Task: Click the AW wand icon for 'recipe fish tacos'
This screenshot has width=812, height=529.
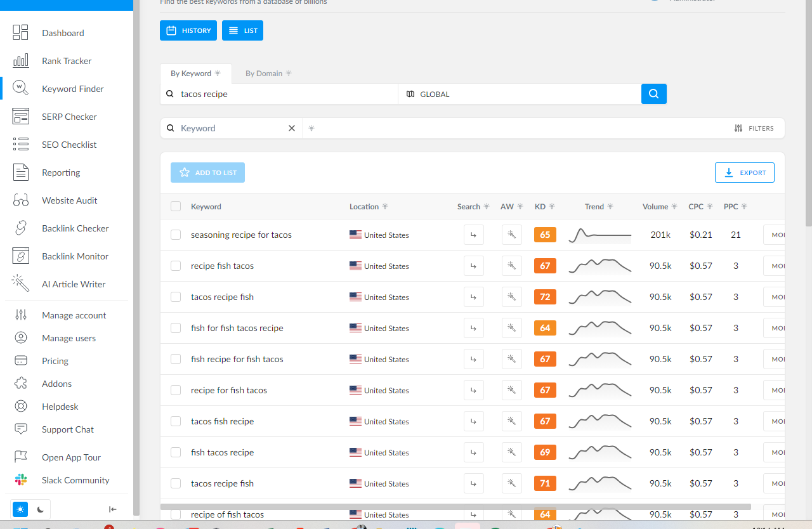Action: [x=511, y=266]
